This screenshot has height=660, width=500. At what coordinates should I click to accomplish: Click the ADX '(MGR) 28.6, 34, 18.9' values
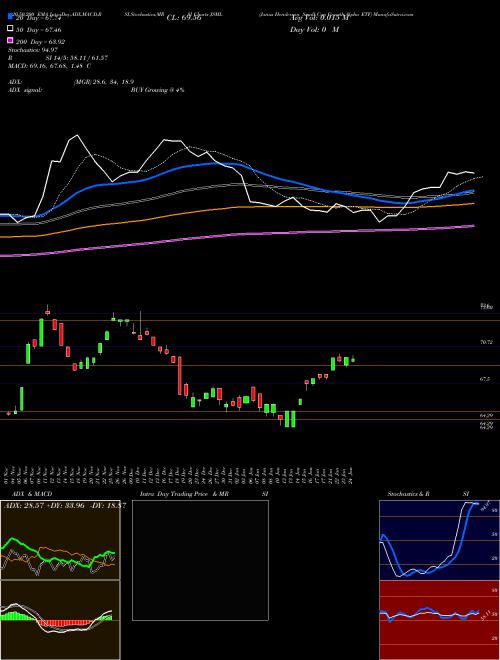tap(104, 82)
